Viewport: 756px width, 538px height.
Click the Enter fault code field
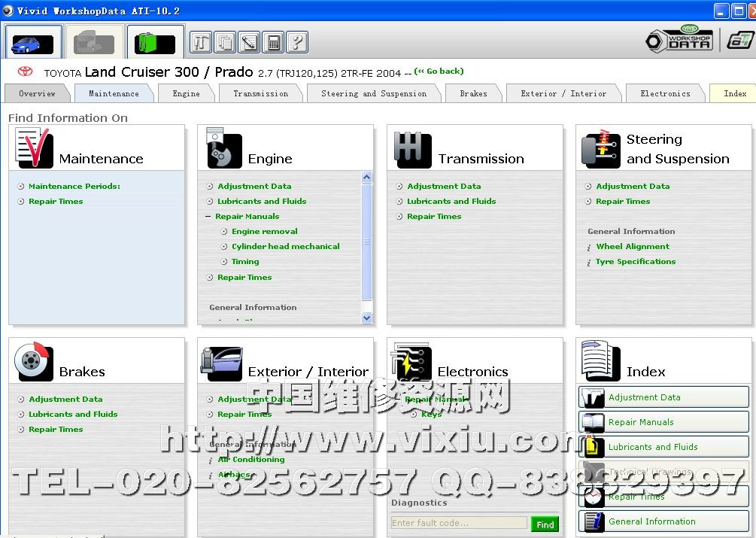click(459, 523)
